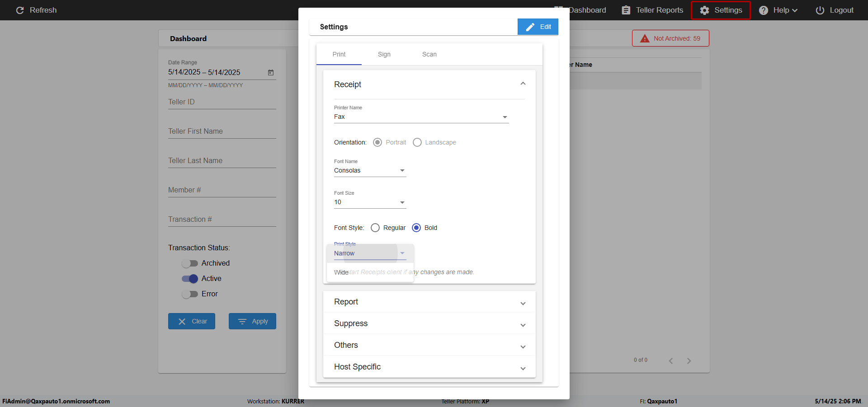
Task: Collapse the Receipt section
Action: 523,84
